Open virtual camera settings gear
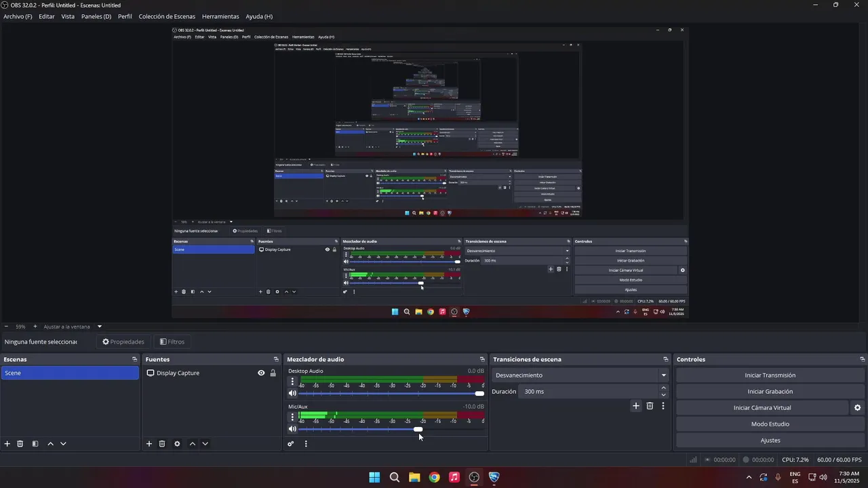 (857, 408)
